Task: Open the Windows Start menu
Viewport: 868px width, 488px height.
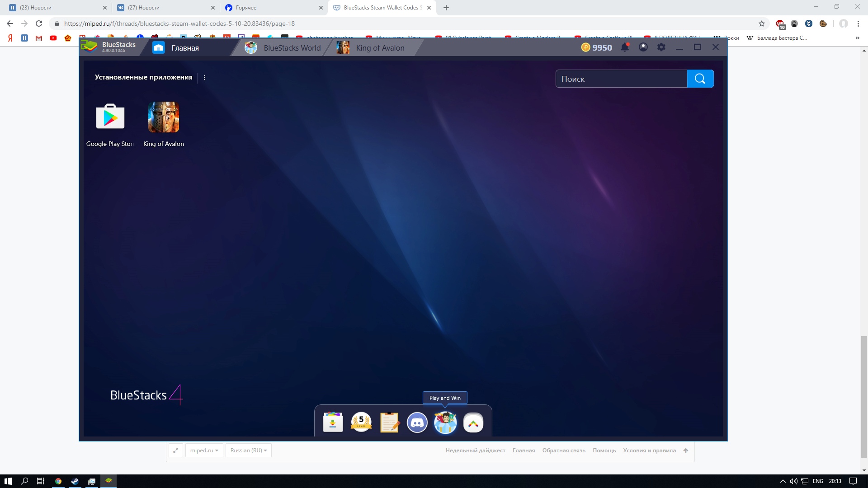Action: tap(8, 481)
